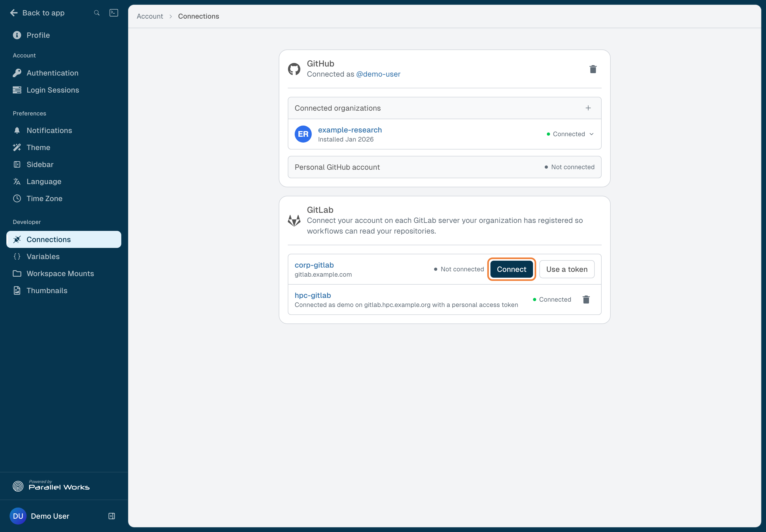Click the DU user avatar
This screenshot has height=532, width=766.
pyautogui.click(x=18, y=516)
